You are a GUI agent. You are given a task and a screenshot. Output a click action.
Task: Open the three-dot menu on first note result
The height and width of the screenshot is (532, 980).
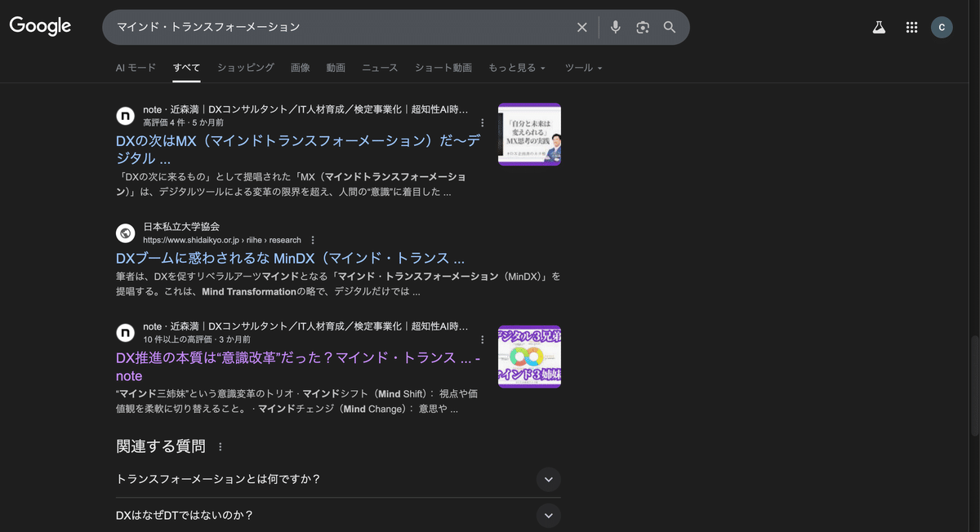(483, 121)
